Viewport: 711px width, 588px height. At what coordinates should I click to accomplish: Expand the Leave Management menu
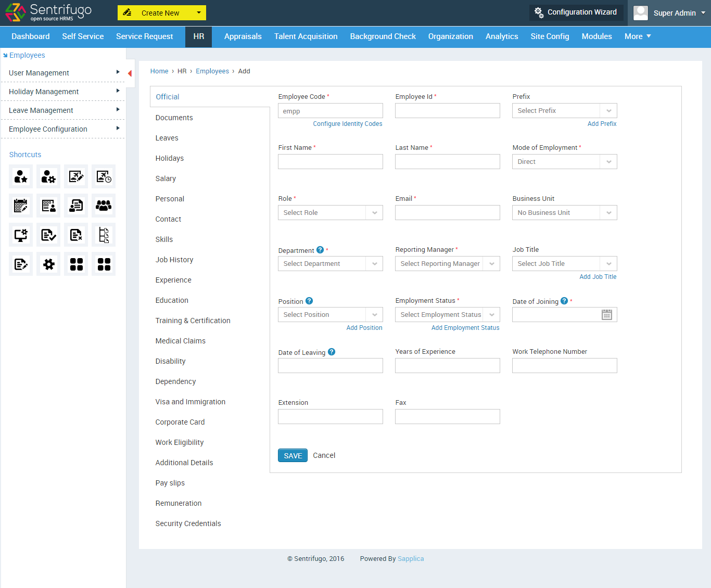63,110
